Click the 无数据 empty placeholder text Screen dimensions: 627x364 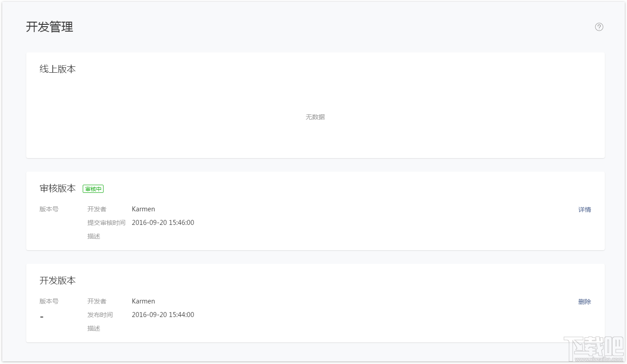[315, 117]
